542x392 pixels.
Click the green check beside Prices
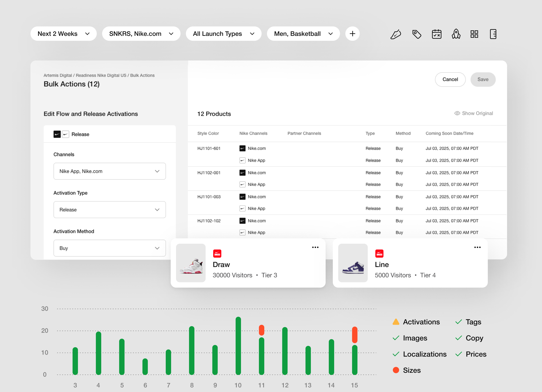(x=458, y=354)
